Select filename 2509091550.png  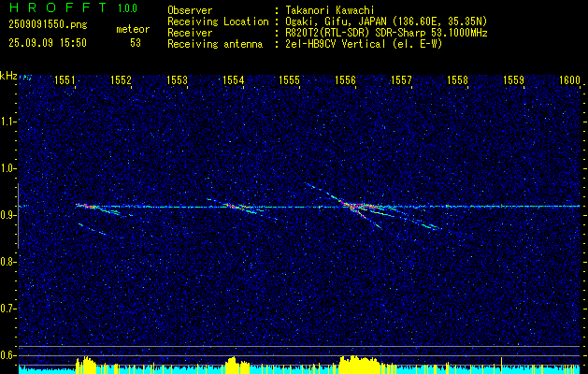point(48,25)
